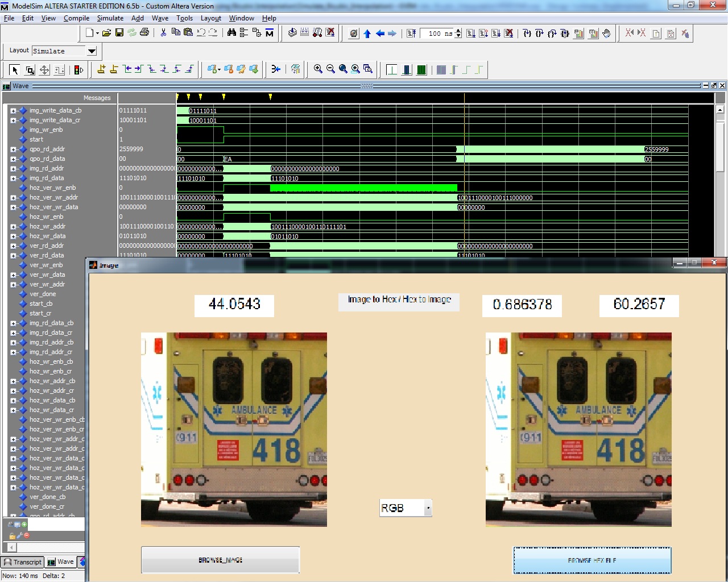Open the Simulate menu

[110, 18]
